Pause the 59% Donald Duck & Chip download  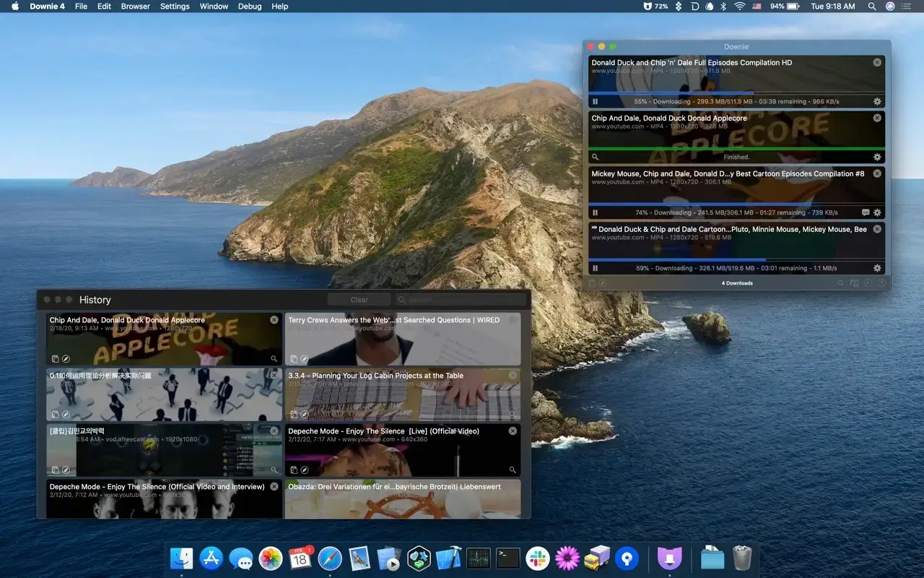point(595,268)
